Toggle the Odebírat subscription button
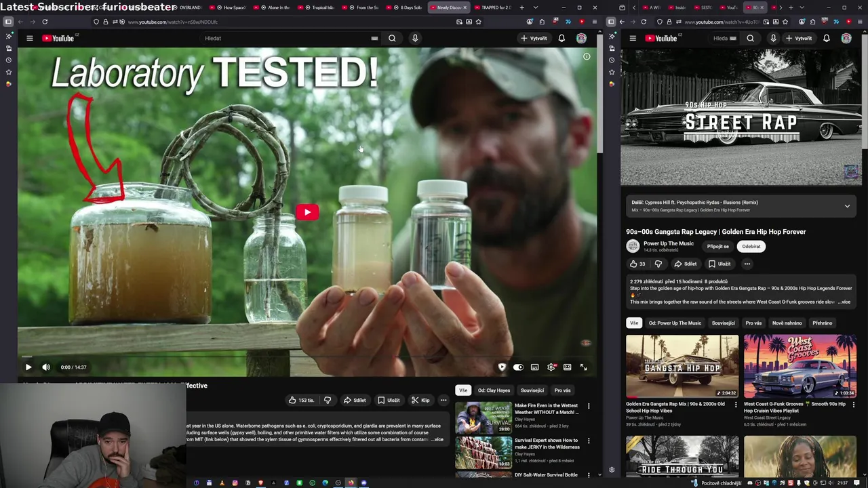Image resolution: width=868 pixels, height=488 pixels. click(x=751, y=247)
